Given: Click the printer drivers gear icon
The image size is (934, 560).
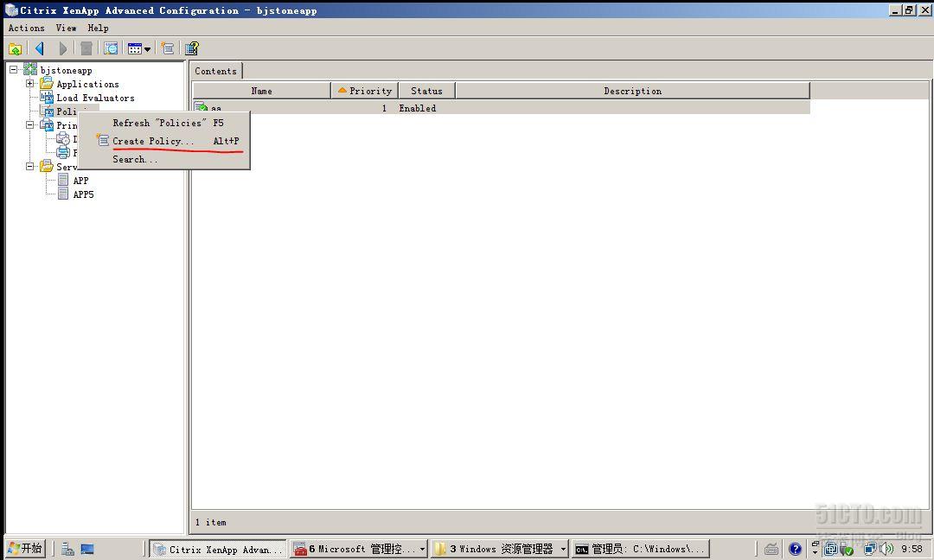Looking at the screenshot, I should (x=63, y=138).
